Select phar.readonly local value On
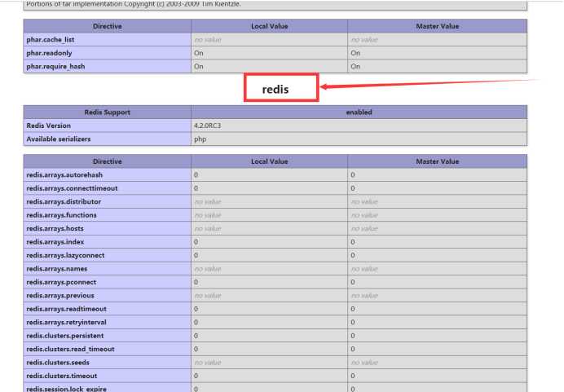Viewport: 564px width, 392px height. tap(199, 53)
